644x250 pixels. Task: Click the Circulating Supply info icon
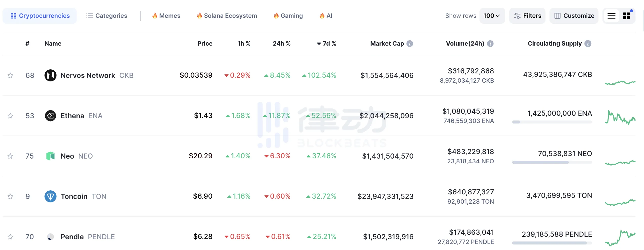pyautogui.click(x=588, y=44)
